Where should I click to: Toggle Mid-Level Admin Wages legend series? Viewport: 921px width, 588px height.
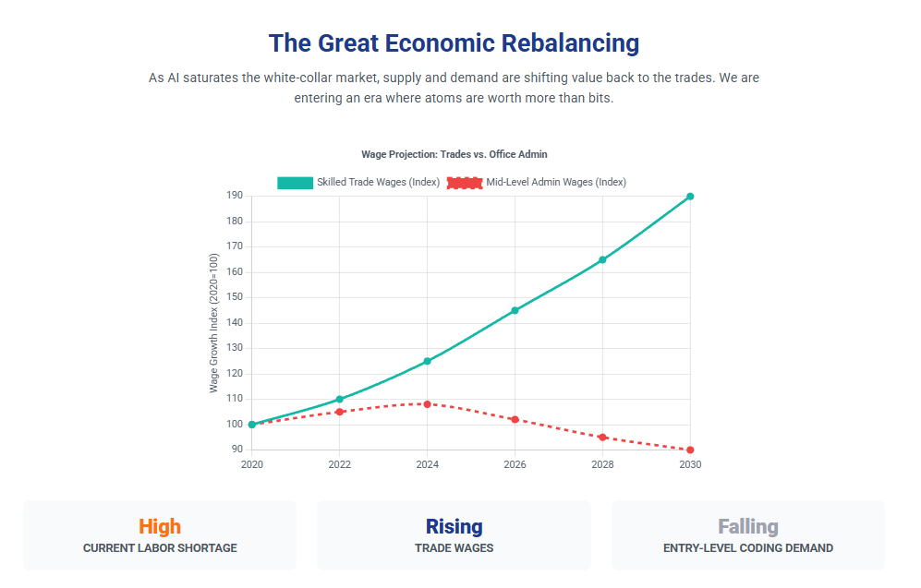pyautogui.click(x=556, y=183)
